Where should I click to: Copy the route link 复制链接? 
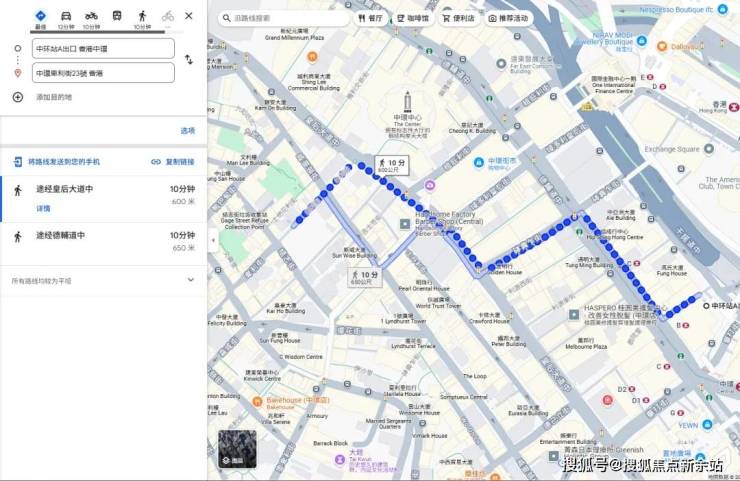173,162
